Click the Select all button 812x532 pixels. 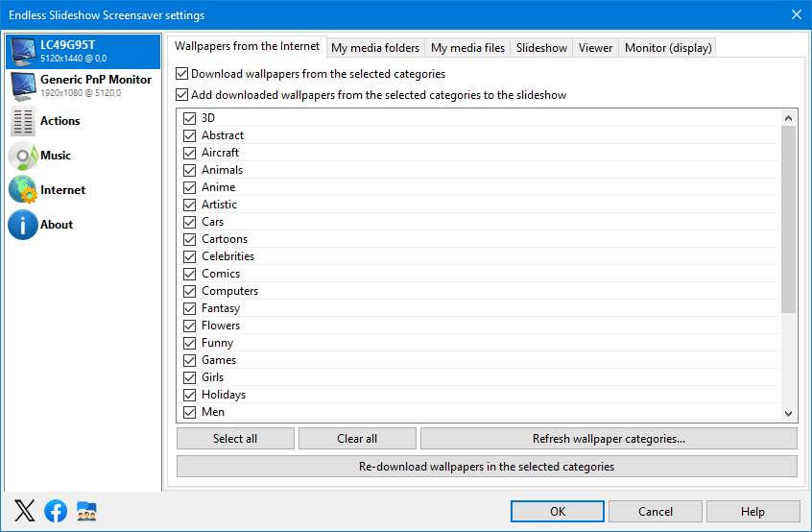(235, 438)
